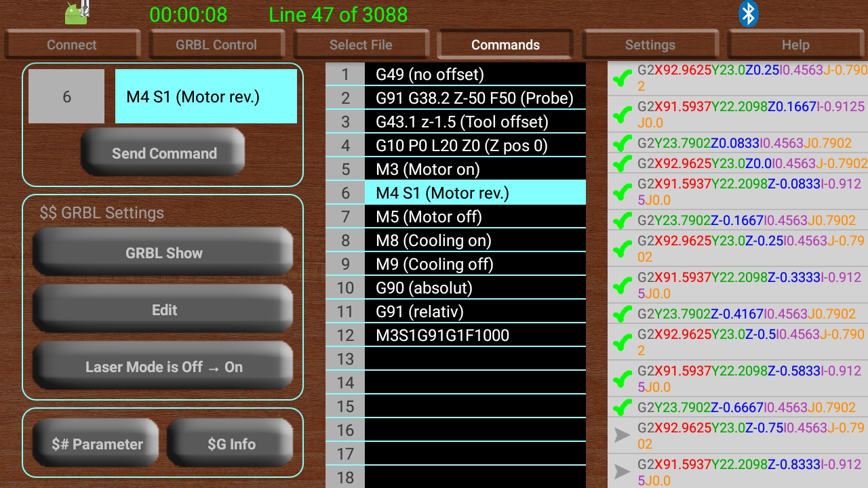Click the Send Command button
The width and height of the screenshot is (868, 488).
[x=163, y=153]
